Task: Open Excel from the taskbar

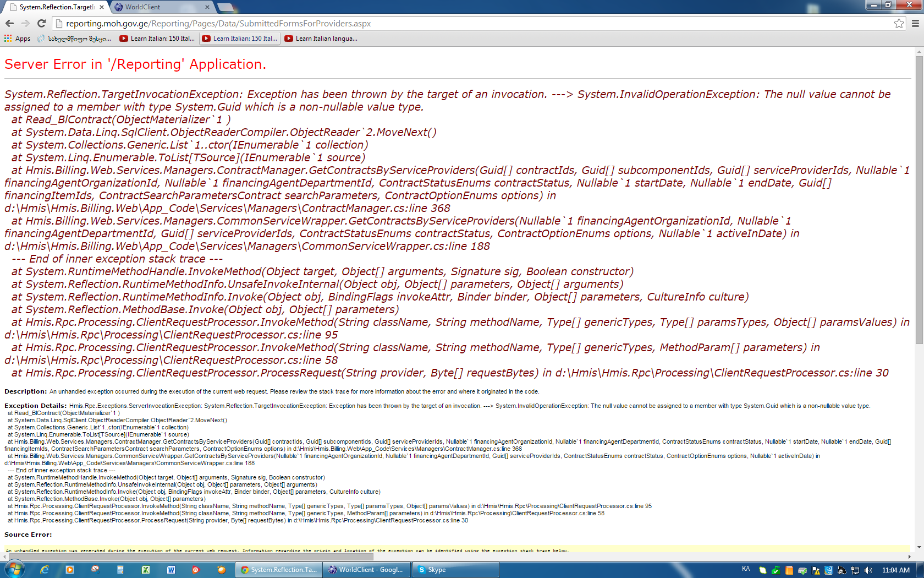Action: [x=146, y=570]
